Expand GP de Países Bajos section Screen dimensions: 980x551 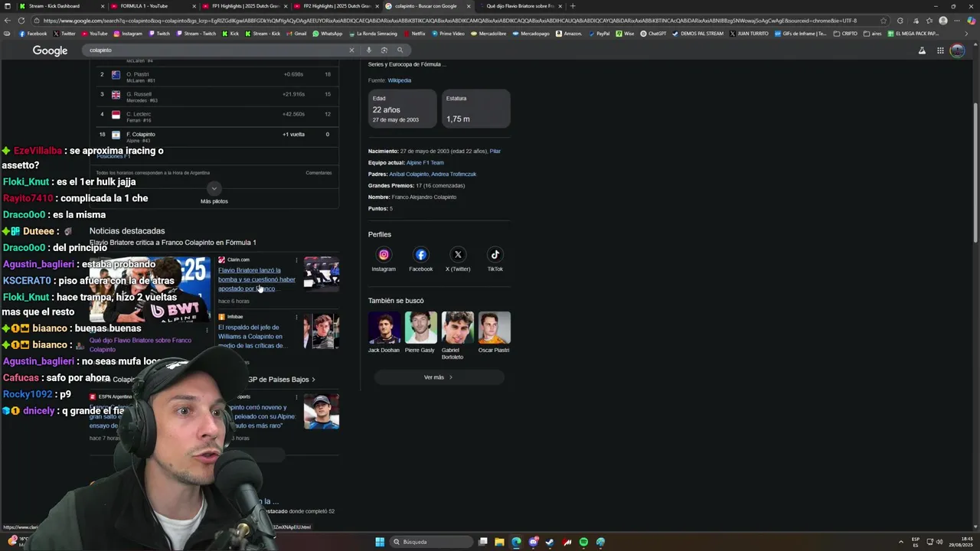pyautogui.click(x=282, y=380)
